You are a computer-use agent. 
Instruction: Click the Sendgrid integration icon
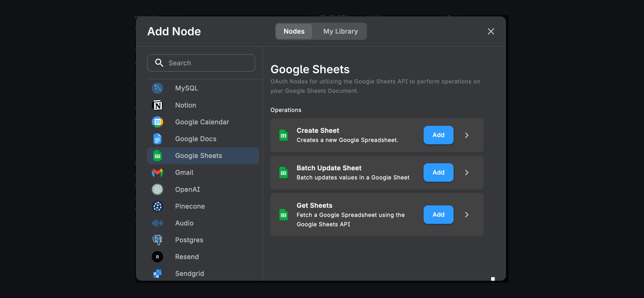[158, 273]
